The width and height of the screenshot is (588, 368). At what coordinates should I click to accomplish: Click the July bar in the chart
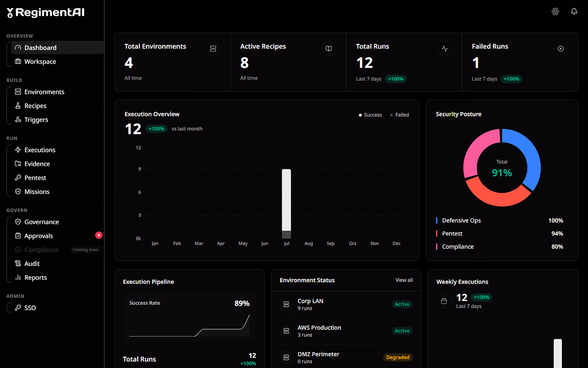click(x=286, y=204)
